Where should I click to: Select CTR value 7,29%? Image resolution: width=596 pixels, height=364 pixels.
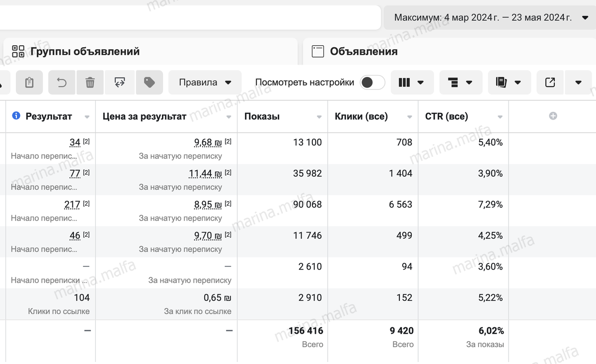[x=490, y=205]
